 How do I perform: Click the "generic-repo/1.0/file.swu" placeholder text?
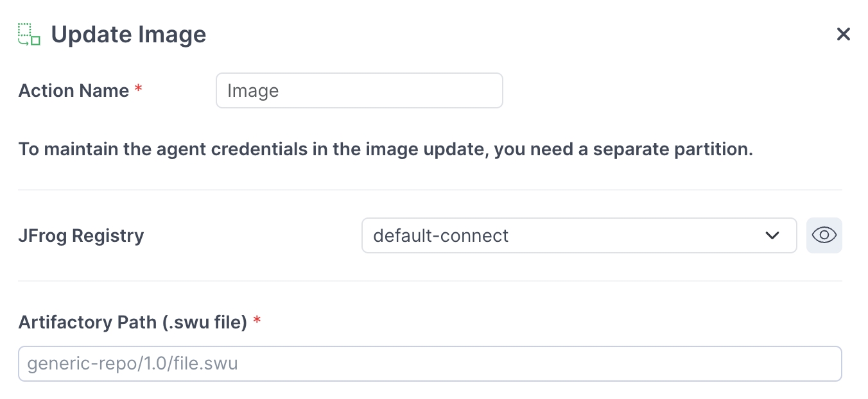(132, 364)
